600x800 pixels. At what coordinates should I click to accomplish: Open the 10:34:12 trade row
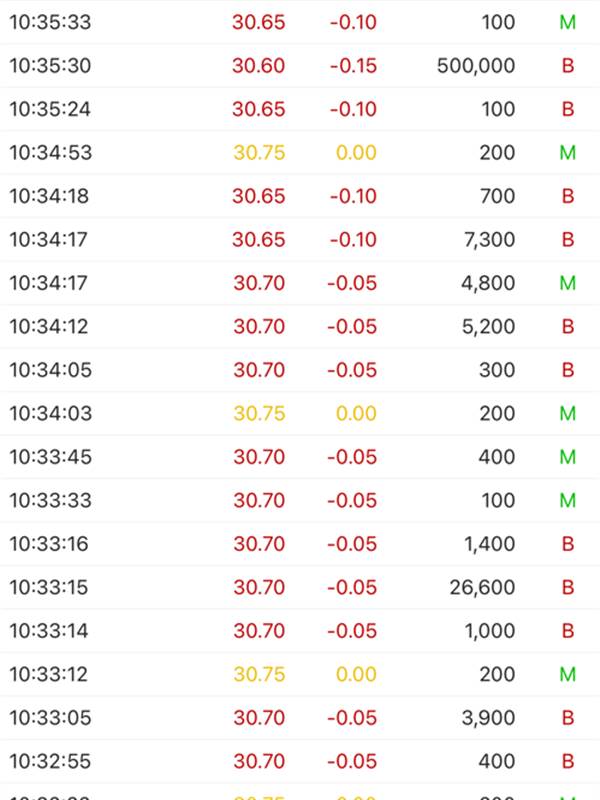[x=300, y=327]
